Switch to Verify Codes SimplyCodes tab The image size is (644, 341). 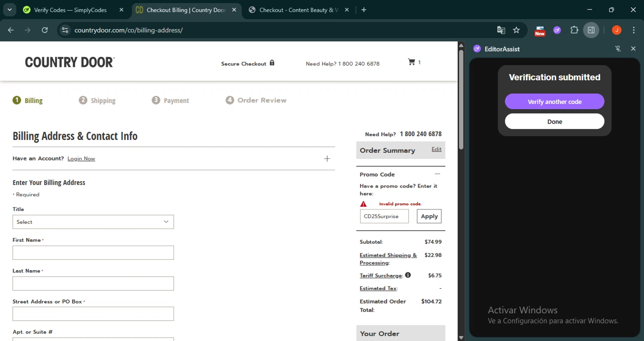(x=70, y=10)
